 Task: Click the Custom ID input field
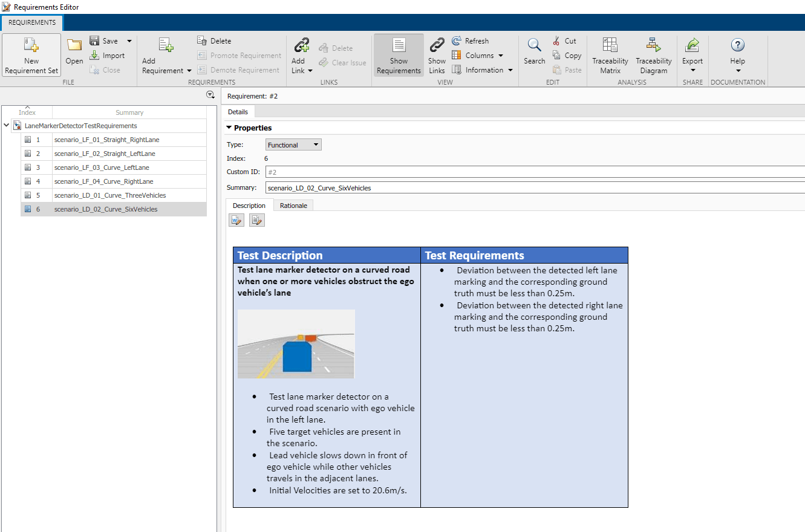coord(532,172)
